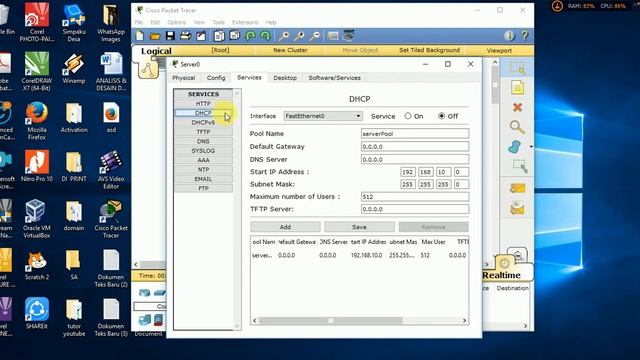Select DHCPv6 in the services list
Viewport: 640px width, 360px height.
tap(203, 122)
